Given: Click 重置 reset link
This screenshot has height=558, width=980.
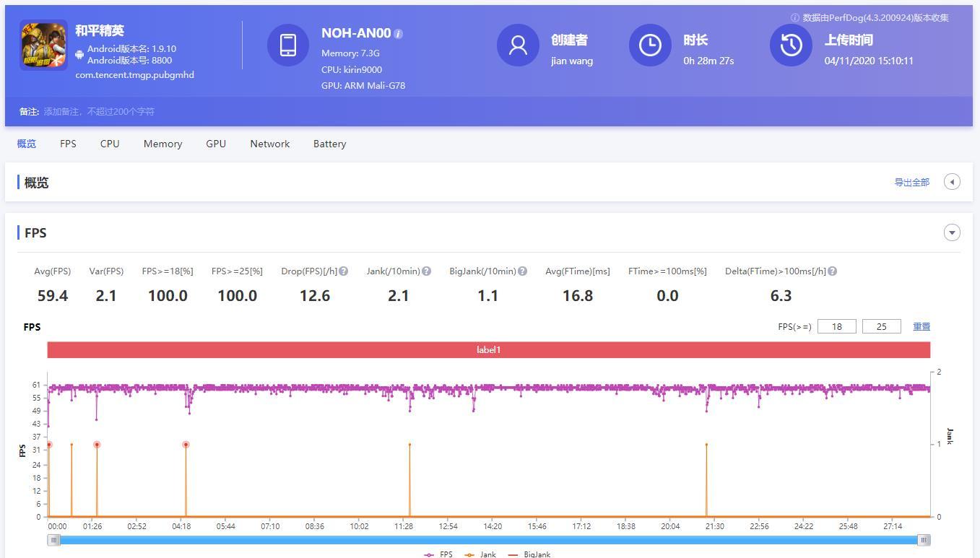Looking at the screenshot, I should pos(922,327).
